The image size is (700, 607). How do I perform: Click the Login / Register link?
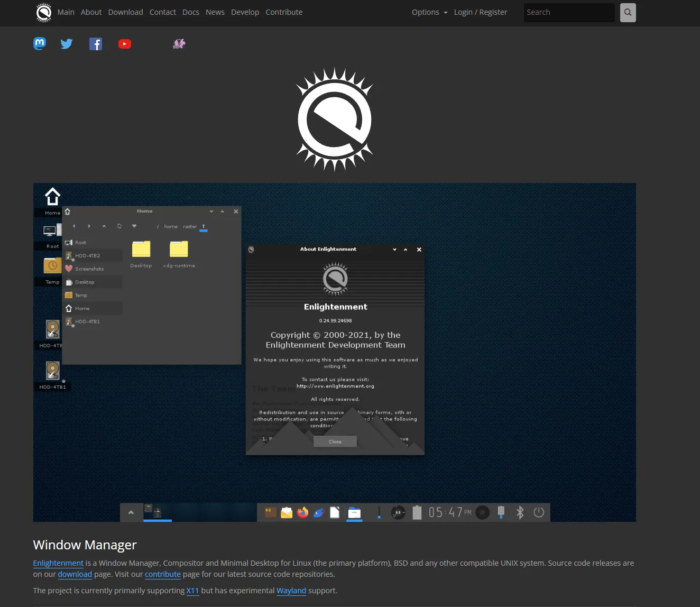pyautogui.click(x=481, y=12)
